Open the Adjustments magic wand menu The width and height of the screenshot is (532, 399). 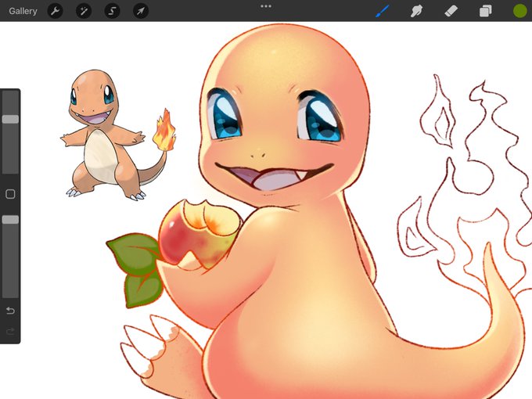pos(84,11)
